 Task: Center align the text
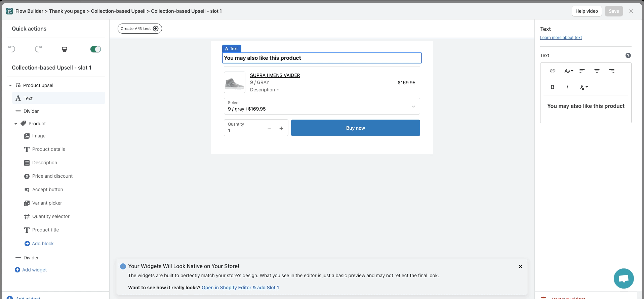coord(597,71)
